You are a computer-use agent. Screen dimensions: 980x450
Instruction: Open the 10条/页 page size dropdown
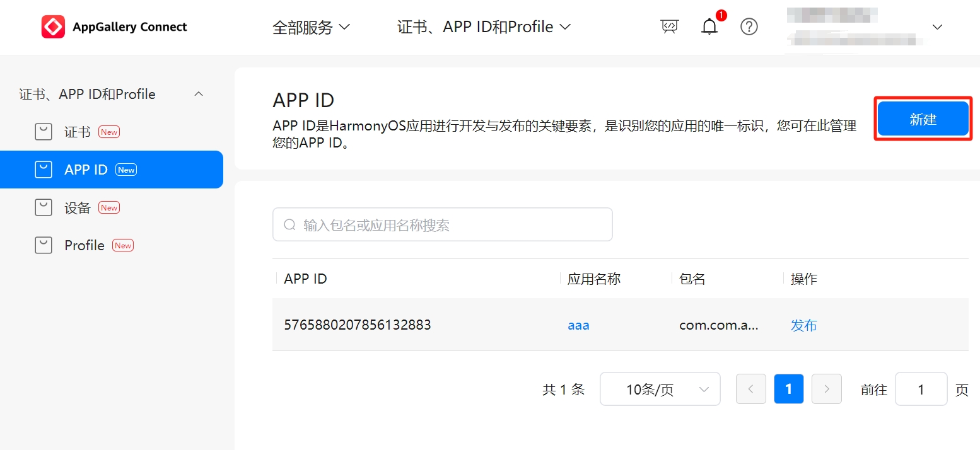660,389
